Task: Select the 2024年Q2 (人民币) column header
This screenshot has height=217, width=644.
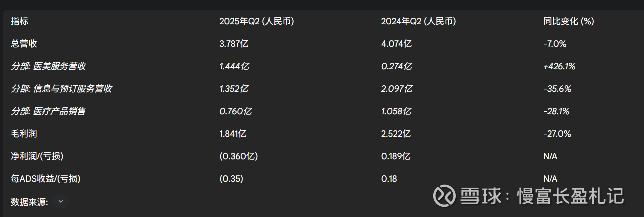Action: tap(418, 21)
